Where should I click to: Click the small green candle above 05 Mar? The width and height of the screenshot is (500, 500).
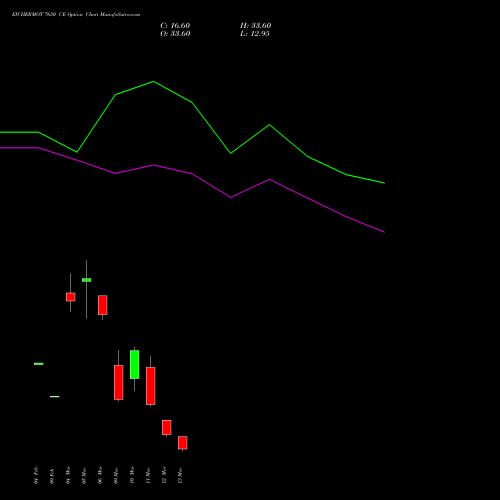point(87,280)
